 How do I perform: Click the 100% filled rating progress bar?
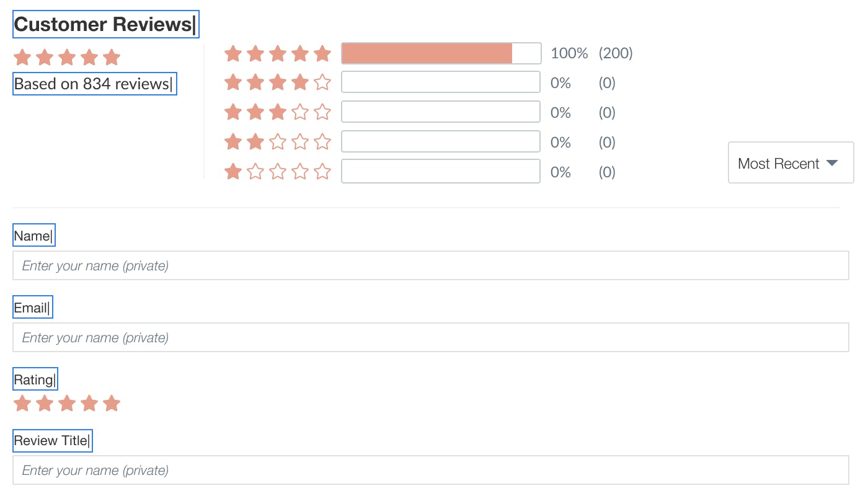point(441,53)
